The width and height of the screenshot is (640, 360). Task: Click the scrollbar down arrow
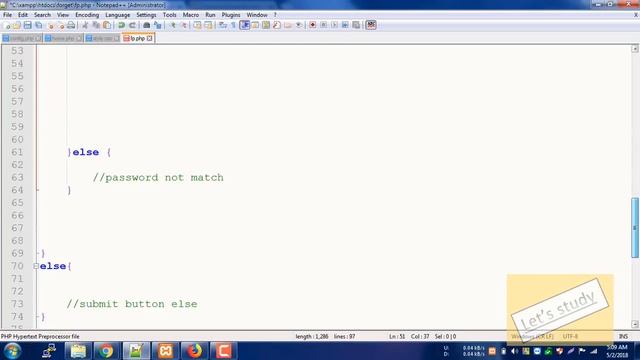pos(635,324)
